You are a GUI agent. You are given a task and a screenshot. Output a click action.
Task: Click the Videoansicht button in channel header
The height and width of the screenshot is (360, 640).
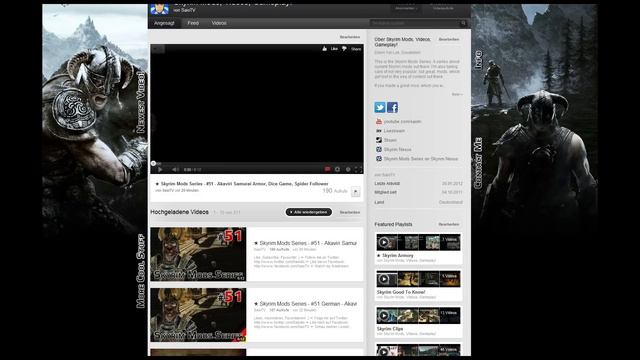443,9
